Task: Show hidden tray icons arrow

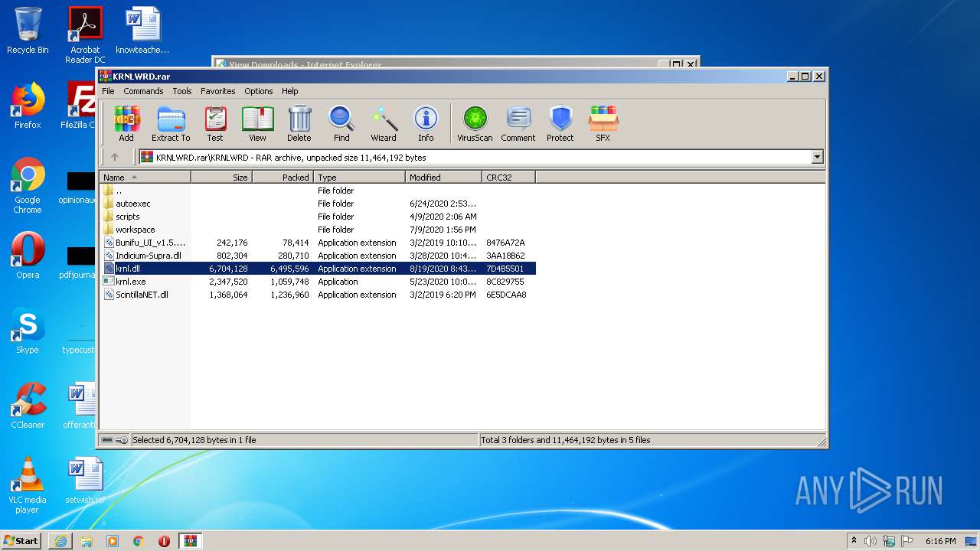Action: coord(854,541)
